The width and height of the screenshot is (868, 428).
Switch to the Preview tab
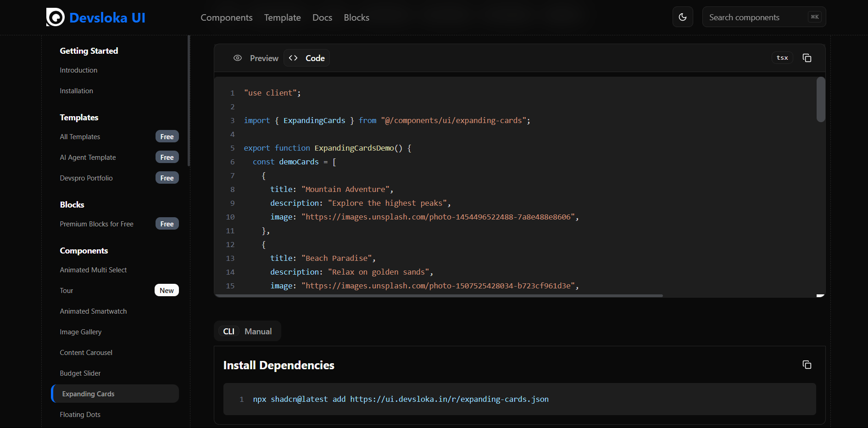pos(256,58)
